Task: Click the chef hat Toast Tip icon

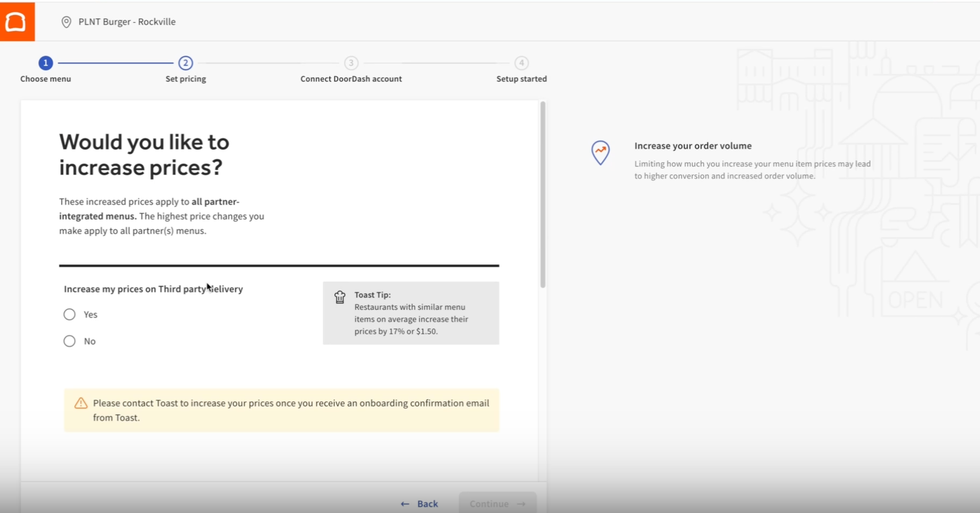Action: pyautogui.click(x=340, y=297)
